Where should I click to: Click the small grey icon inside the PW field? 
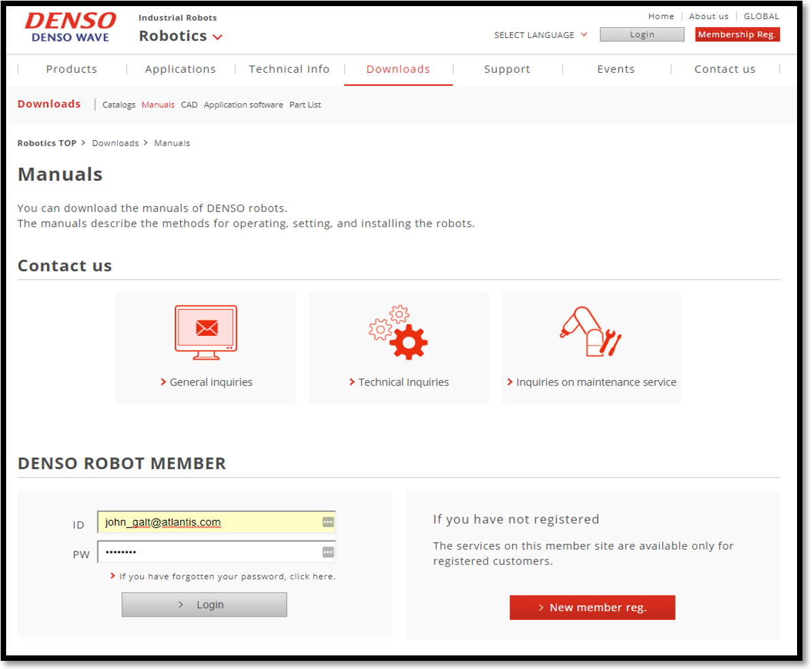328,551
